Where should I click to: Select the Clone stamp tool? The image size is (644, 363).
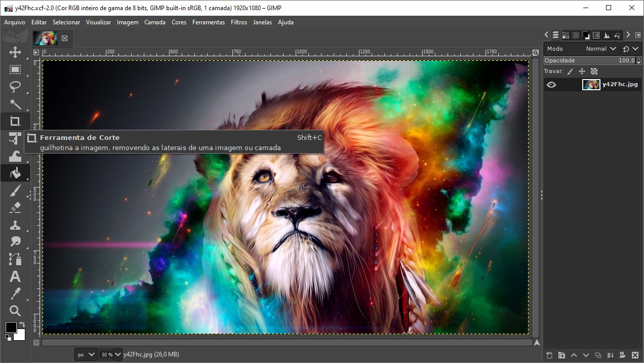pos(15,225)
